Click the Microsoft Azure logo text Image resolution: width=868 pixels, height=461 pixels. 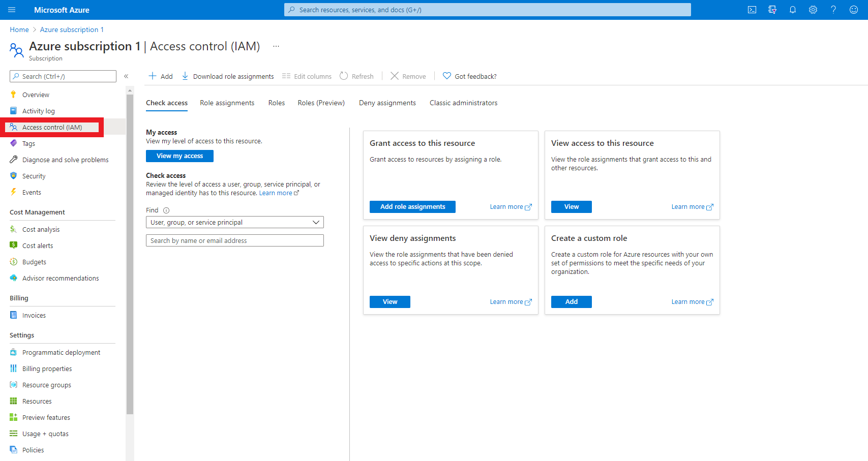tap(62, 10)
